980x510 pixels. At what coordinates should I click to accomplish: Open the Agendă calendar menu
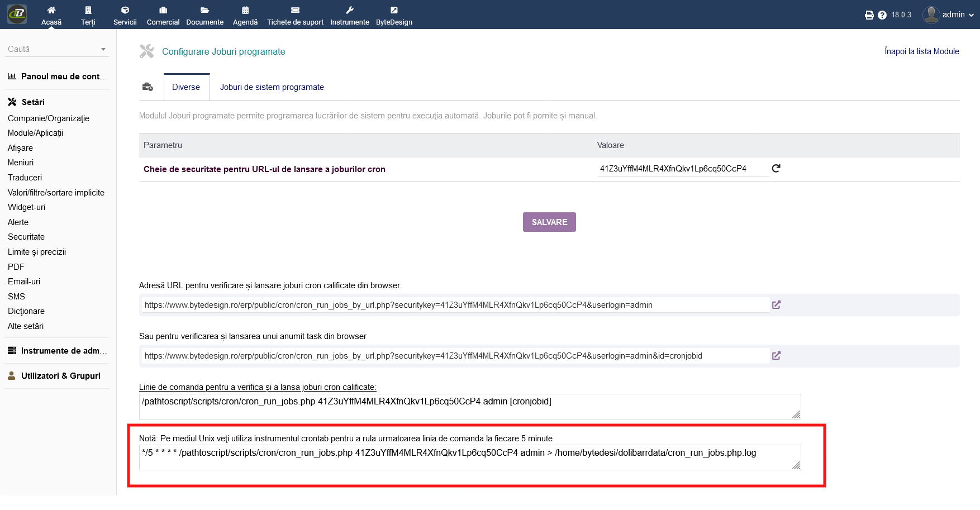point(245,10)
